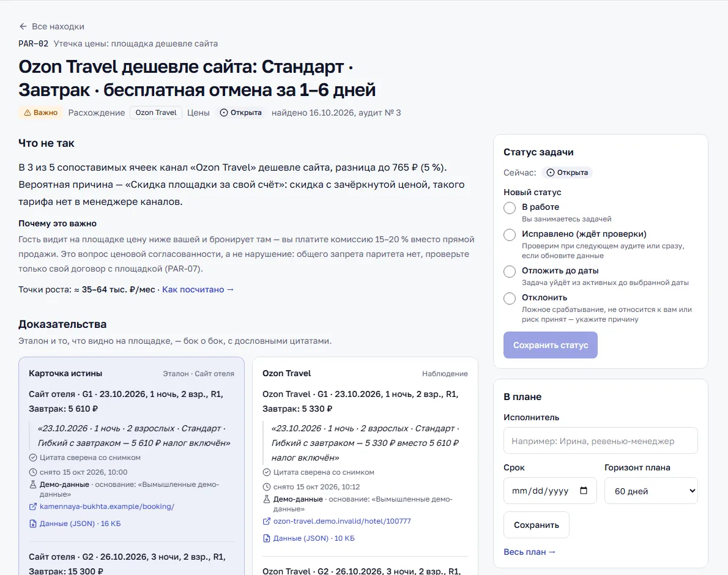728x575 pixels.
Task: Click the '35–64 тыс. ₽/мес' value
Action: pos(119,289)
